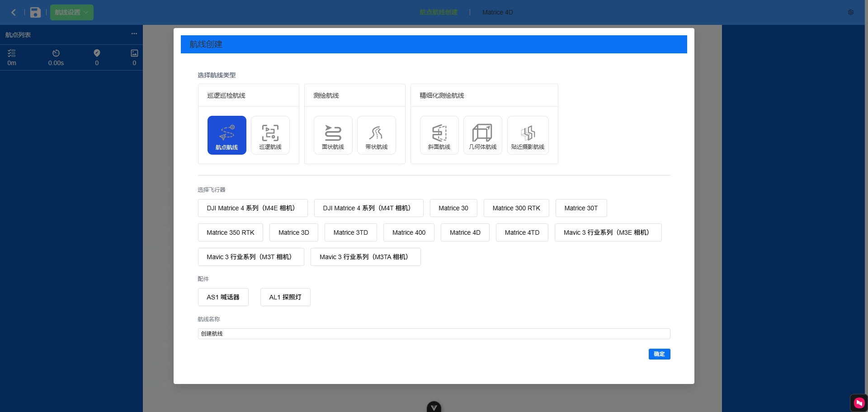Toggle the AL1 探照灯 accessory

(x=285, y=297)
